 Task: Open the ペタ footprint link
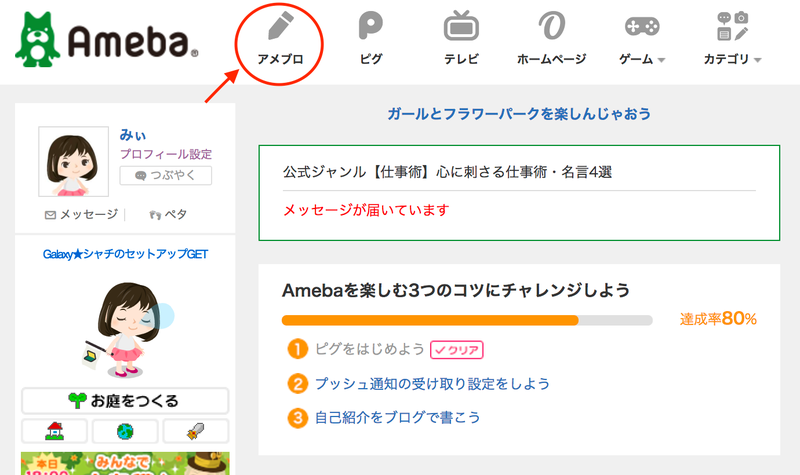pos(168,214)
